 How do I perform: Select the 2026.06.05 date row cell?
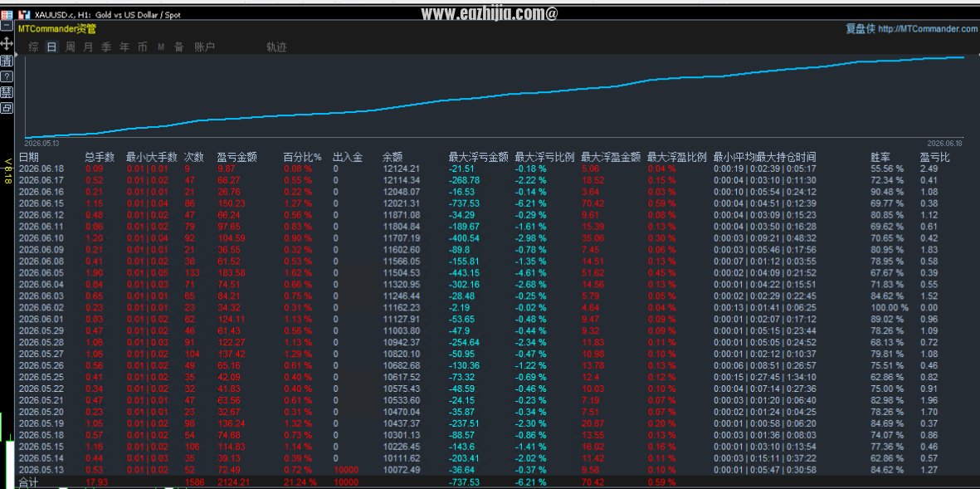point(41,272)
